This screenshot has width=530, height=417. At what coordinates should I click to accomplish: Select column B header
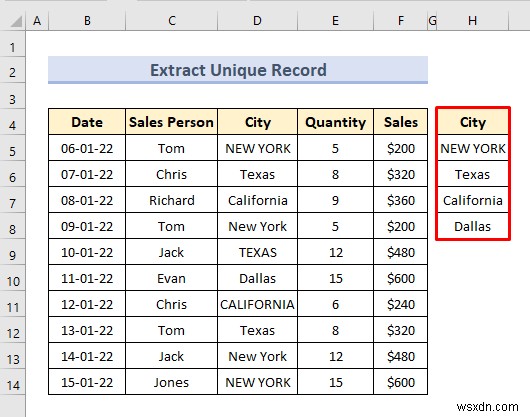point(87,21)
